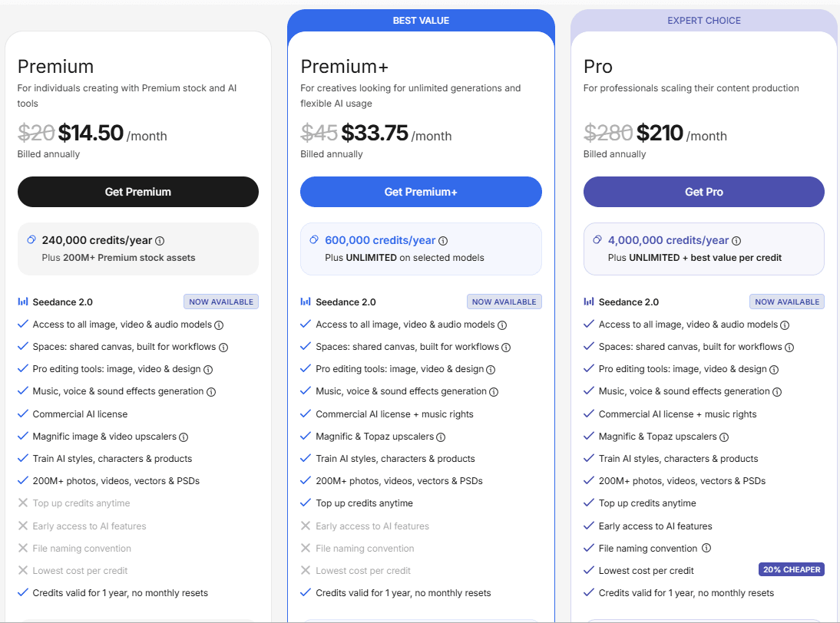Click the 20% CHEAPER badge
Image resolution: width=840 pixels, height=623 pixels.
[x=792, y=570]
